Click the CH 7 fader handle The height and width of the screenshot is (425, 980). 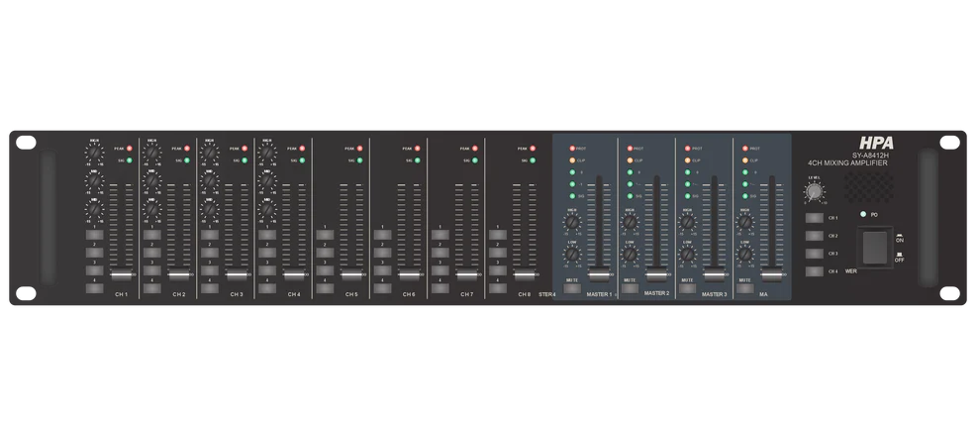466,275
